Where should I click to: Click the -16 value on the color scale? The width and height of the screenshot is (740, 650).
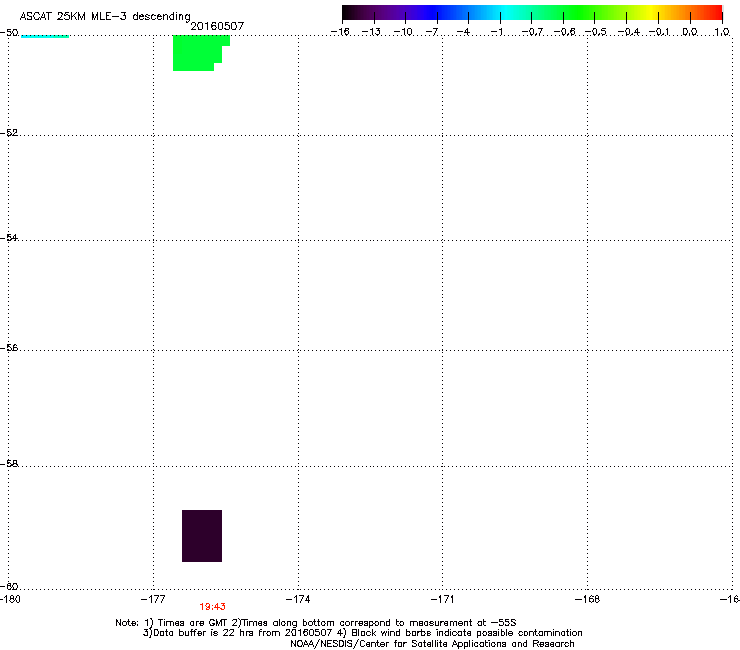(340, 32)
